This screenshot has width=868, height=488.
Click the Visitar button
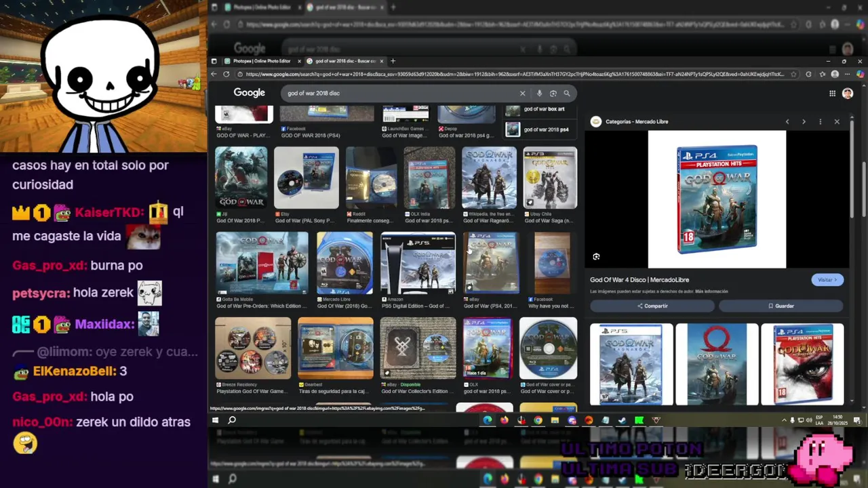827,280
